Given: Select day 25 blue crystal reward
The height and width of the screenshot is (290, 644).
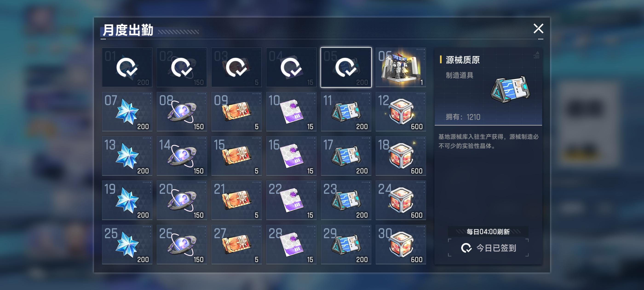Looking at the screenshot, I should pyautogui.click(x=127, y=244).
